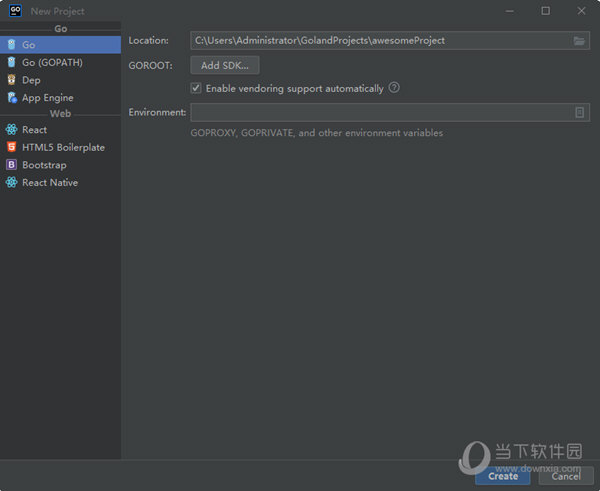Choose the Dep project type
Viewport: 600px width, 491px height.
[60, 80]
